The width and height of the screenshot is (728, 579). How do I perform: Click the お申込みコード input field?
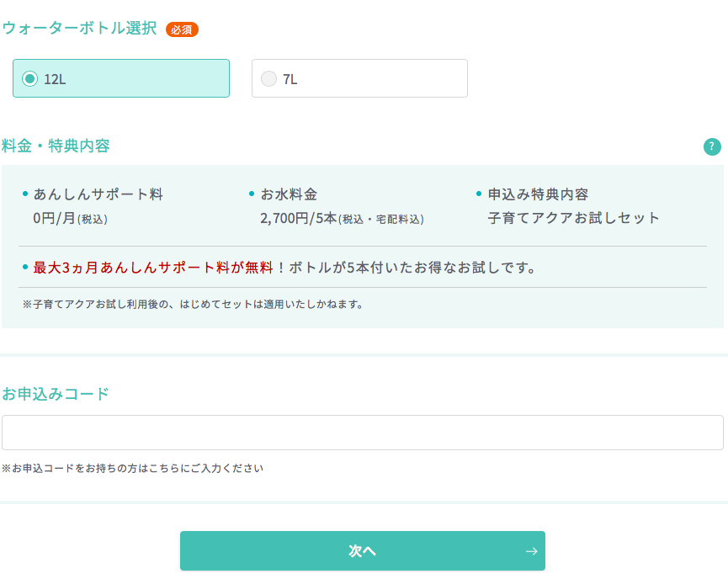(362, 433)
